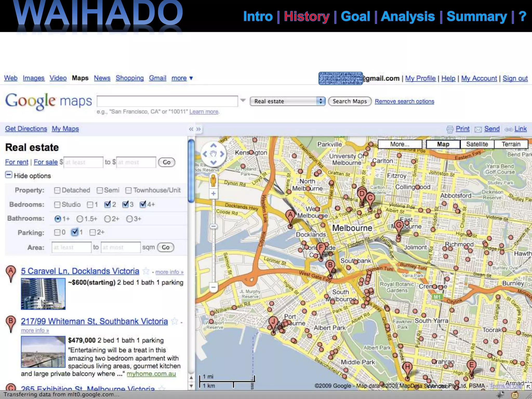Image resolution: width=532 pixels, height=399 pixels.
Task: Switch to Satellite map view
Action: (x=477, y=144)
